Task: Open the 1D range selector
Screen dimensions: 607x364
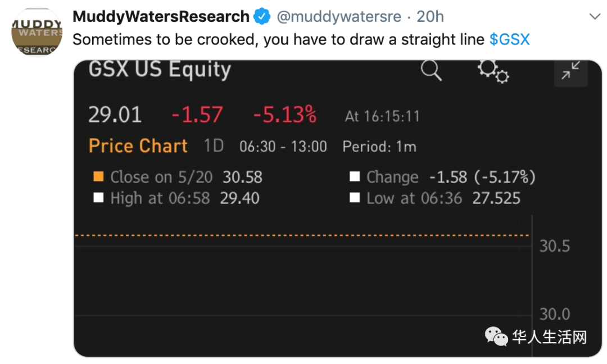Action: click(214, 146)
